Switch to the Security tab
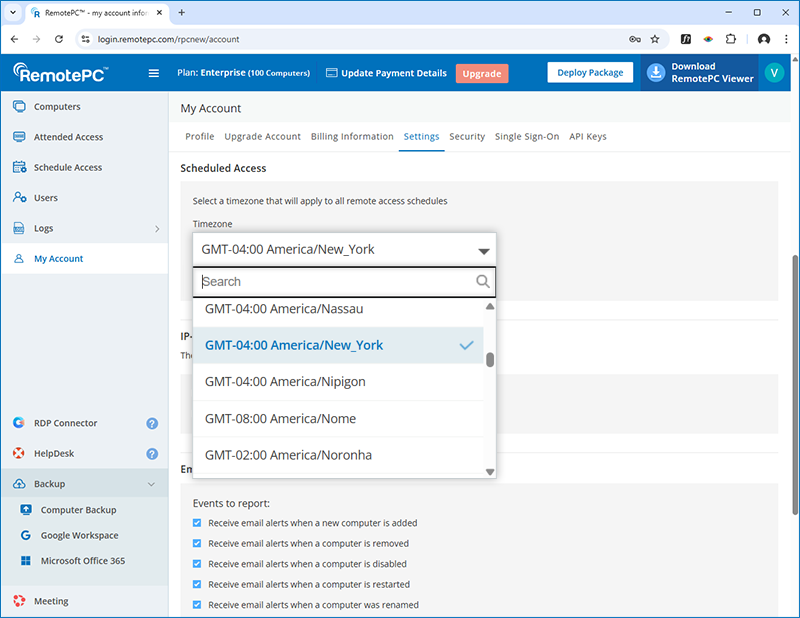Screen dimensions: 800x618 [x=467, y=137]
